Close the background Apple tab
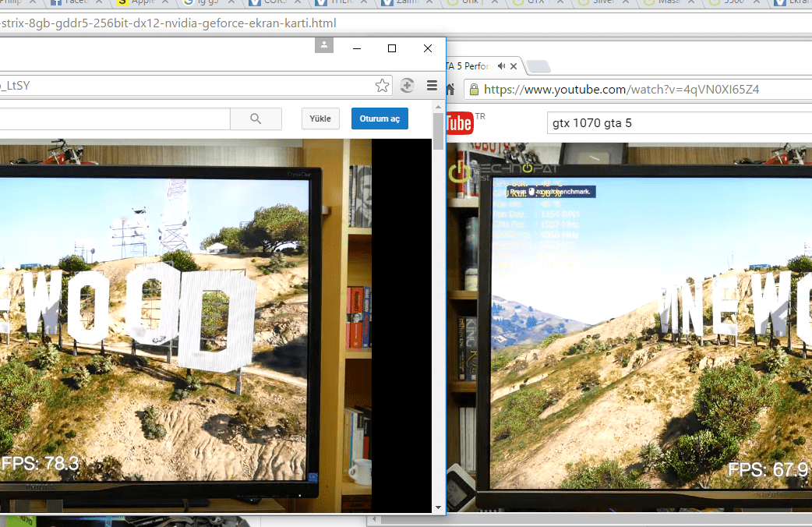Viewport: 812px width, 527px height. coord(165,2)
